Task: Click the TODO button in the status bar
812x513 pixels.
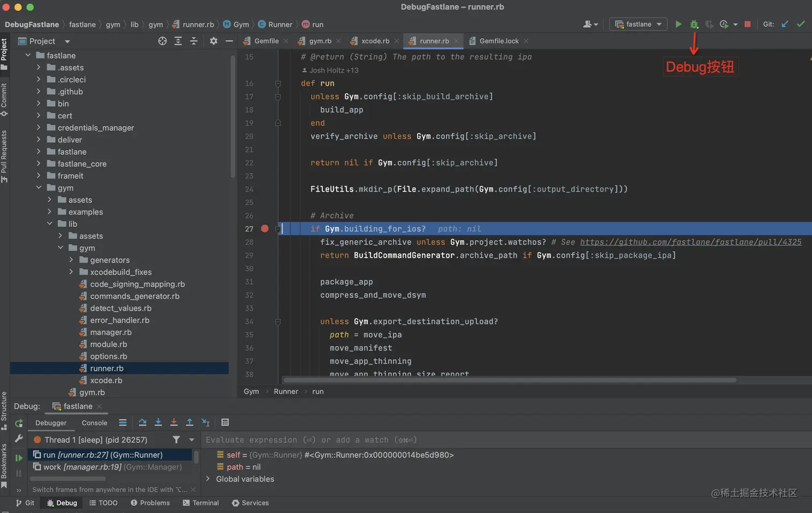Action: pyautogui.click(x=103, y=503)
